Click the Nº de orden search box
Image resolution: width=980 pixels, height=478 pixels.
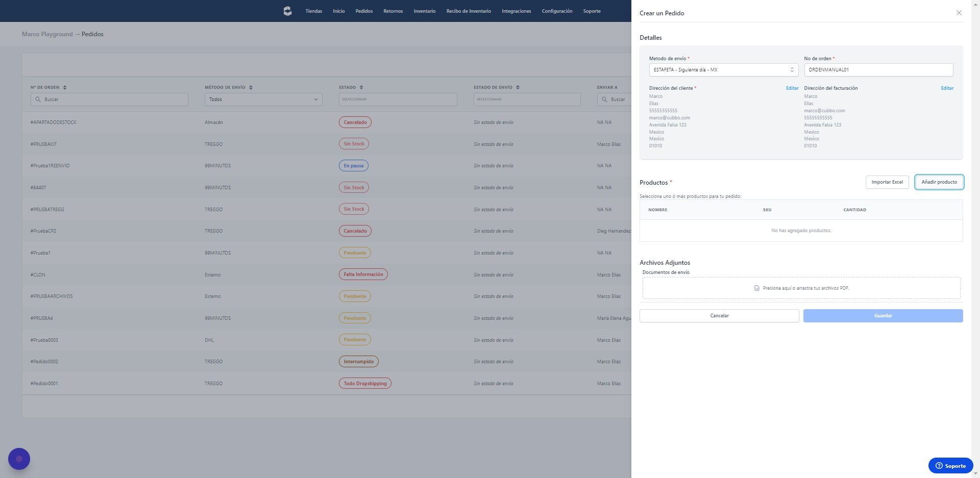[x=109, y=99]
